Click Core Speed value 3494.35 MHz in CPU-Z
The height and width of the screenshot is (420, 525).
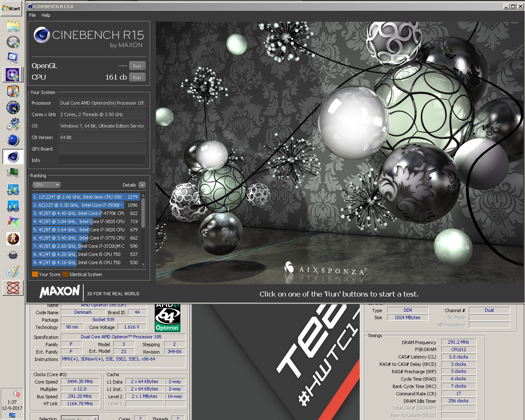[80, 381]
